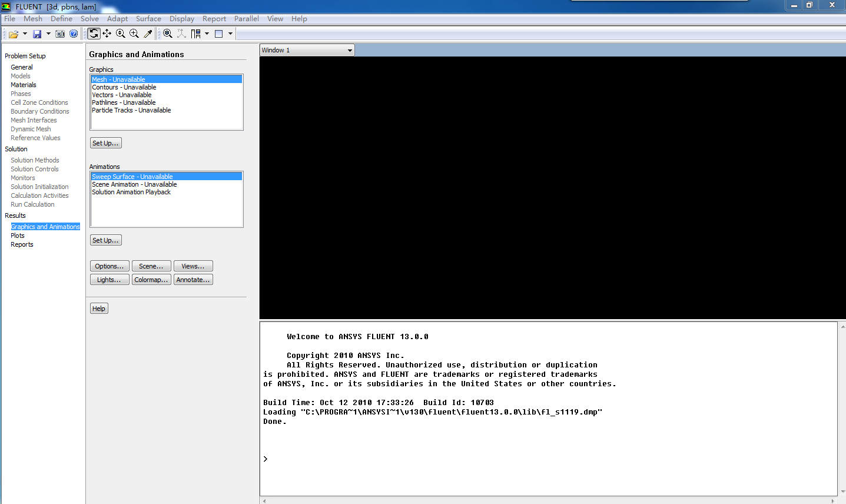
Task: Select 'Vectors - Unavailable' in Graphics list
Action: pyautogui.click(x=167, y=95)
